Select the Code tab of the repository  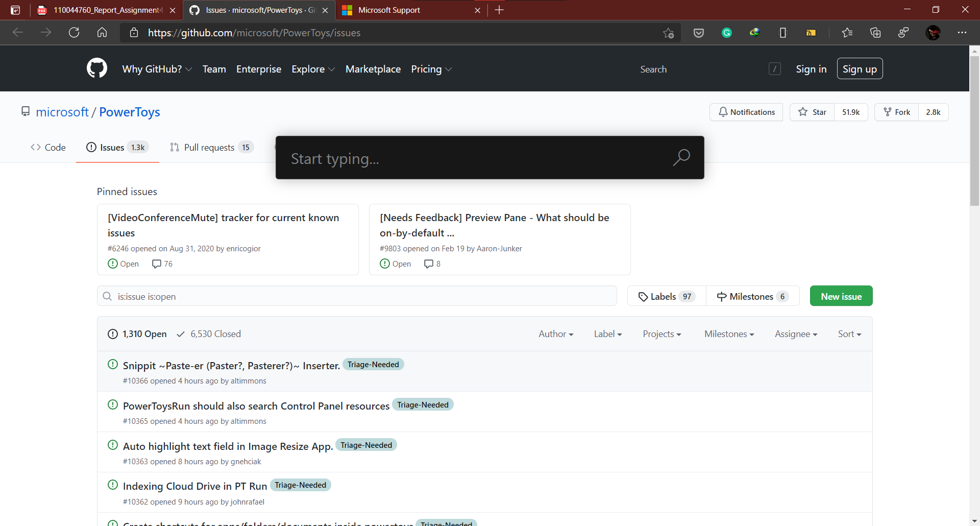click(47, 147)
